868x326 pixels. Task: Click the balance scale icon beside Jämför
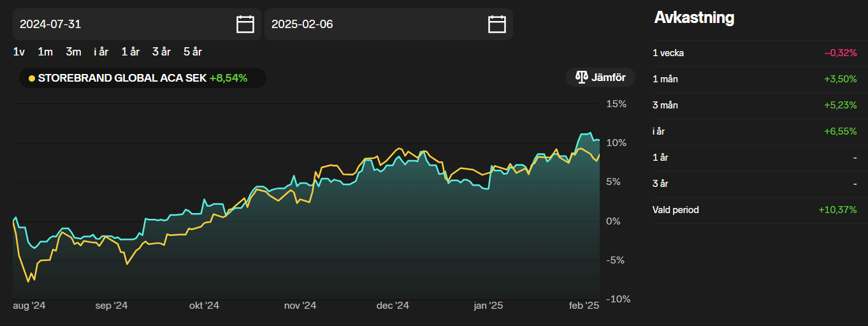coord(581,78)
